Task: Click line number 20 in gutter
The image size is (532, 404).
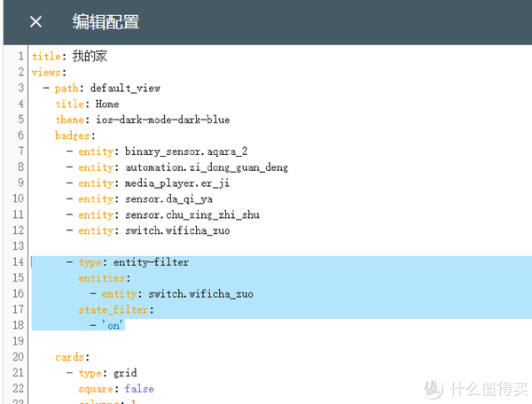Action: 18,357
